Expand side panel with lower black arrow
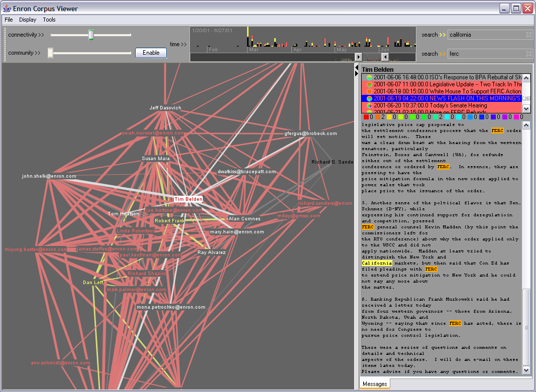 (357, 73)
